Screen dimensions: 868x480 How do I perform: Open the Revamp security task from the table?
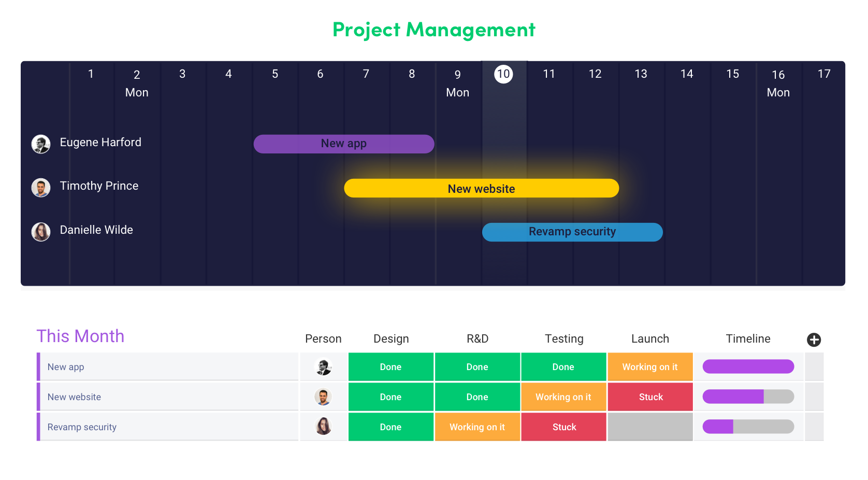pos(81,427)
